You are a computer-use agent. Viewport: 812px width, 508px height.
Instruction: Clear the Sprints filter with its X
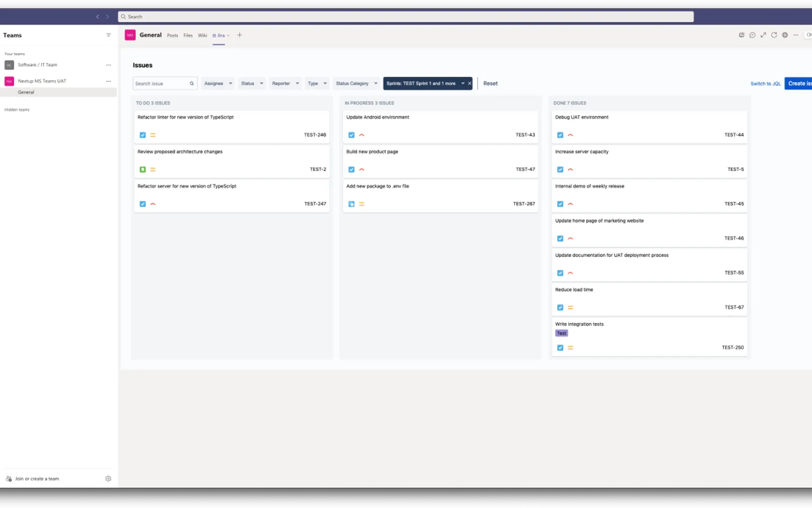pos(469,83)
